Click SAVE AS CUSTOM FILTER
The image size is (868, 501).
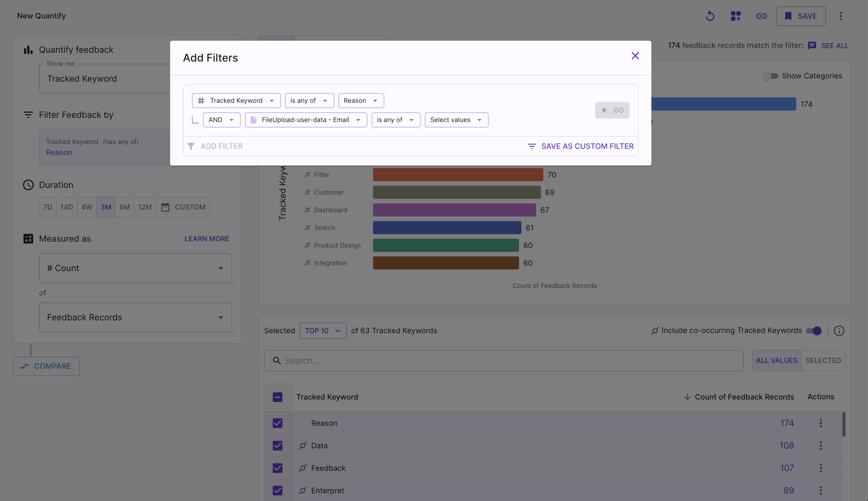point(580,146)
